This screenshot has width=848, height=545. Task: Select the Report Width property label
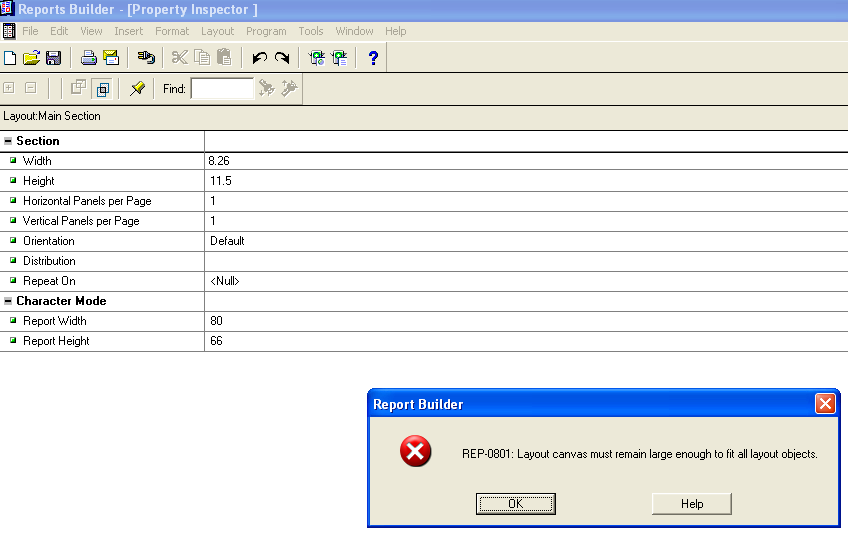pos(55,321)
